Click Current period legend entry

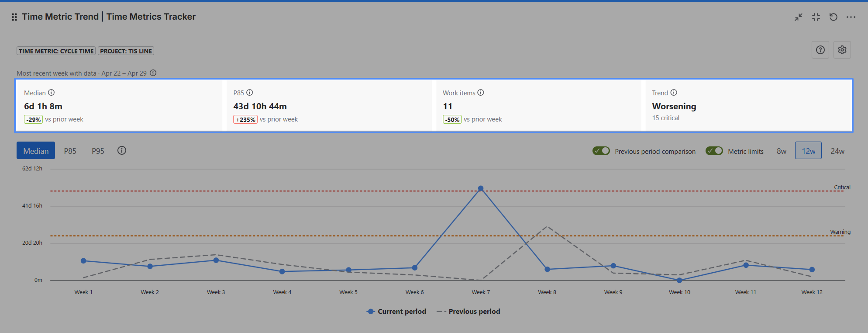396,312
